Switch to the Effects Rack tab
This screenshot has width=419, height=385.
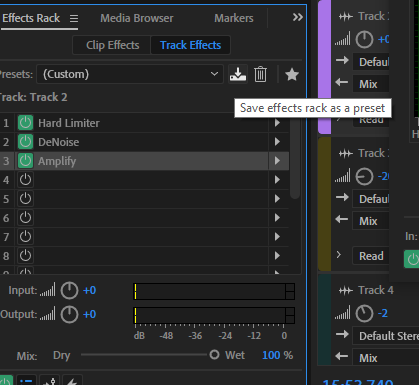31,18
